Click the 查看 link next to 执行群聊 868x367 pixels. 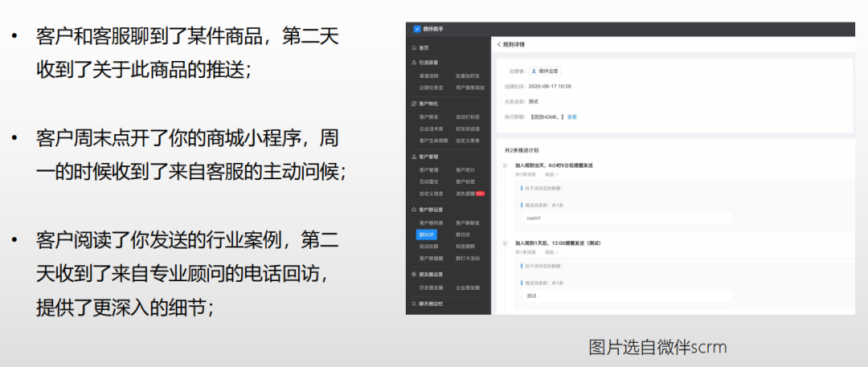572,116
